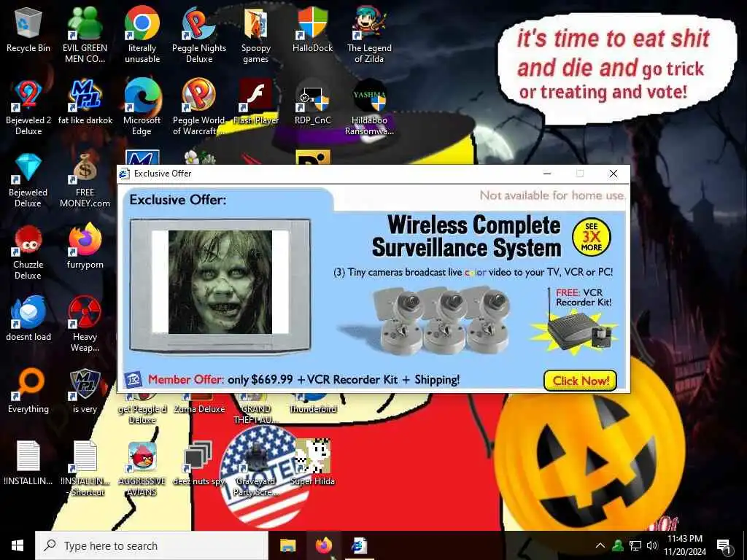The height and width of the screenshot is (560, 747).
Task: Open the notification center icon
Action: [724, 545]
